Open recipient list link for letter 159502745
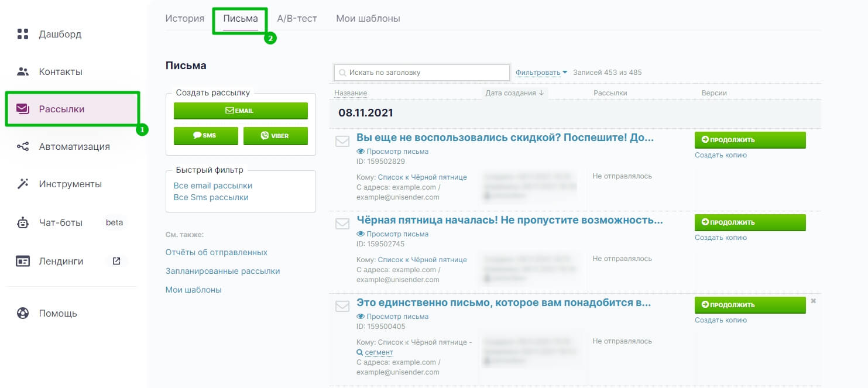Screen dimensions: 868x388 (x=423, y=259)
